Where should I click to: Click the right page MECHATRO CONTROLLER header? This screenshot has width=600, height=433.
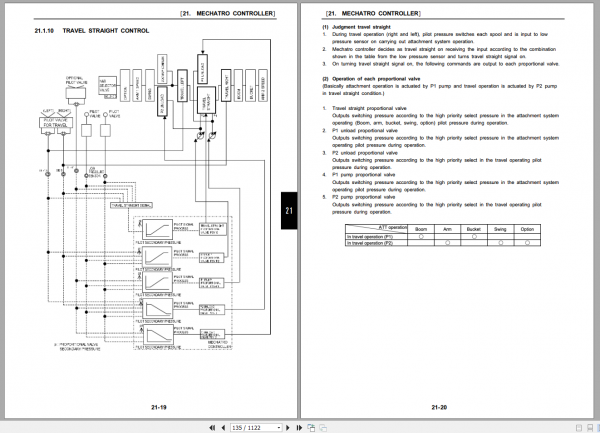click(x=373, y=13)
